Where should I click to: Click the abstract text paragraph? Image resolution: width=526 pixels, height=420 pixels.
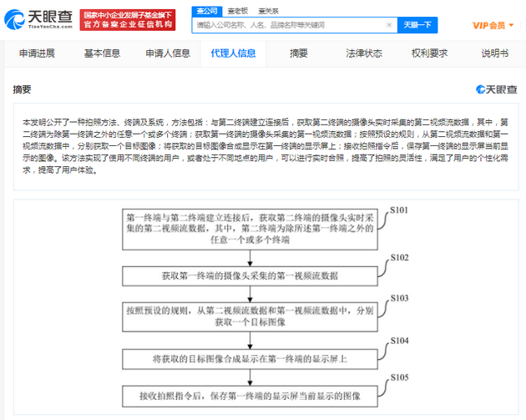point(263,145)
